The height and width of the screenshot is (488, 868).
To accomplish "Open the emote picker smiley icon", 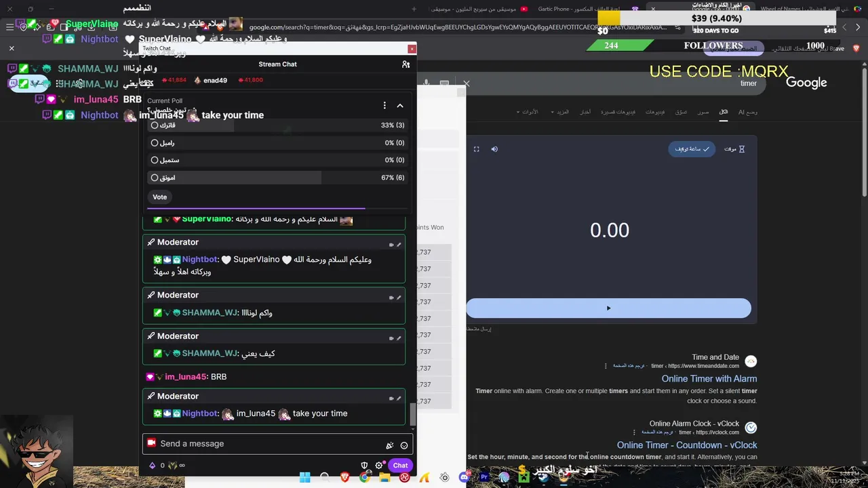I will 404,445.
